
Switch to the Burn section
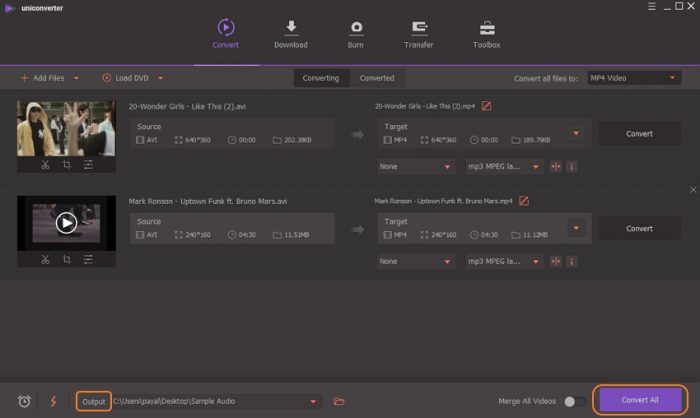[x=355, y=34]
